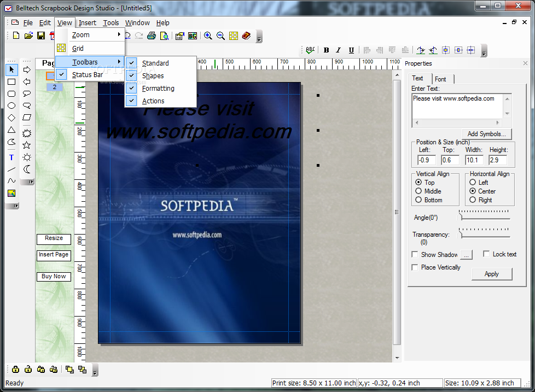Expand standard toolbar overflow options
535x392 pixels.
(259, 37)
